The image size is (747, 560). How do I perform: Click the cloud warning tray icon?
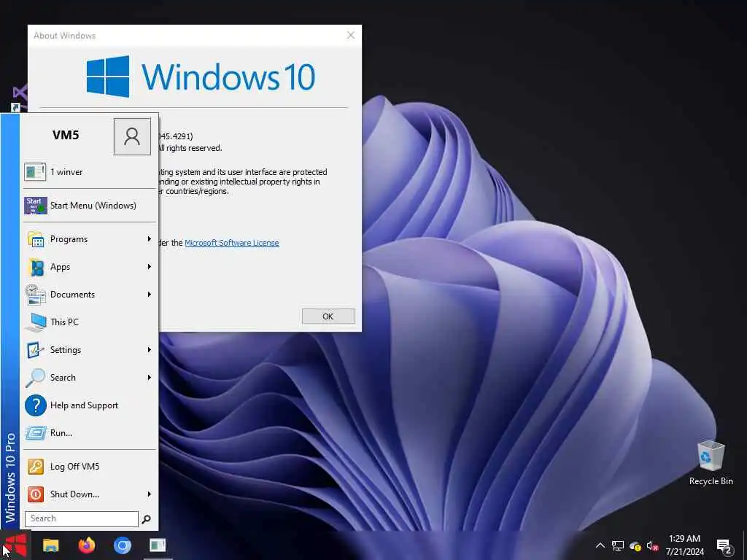pyautogui.click(x=635, y=546)
